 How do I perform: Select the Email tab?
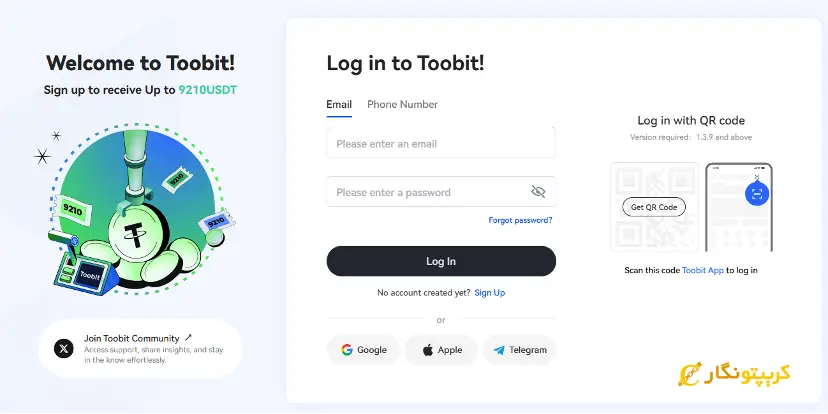point(339,105)
